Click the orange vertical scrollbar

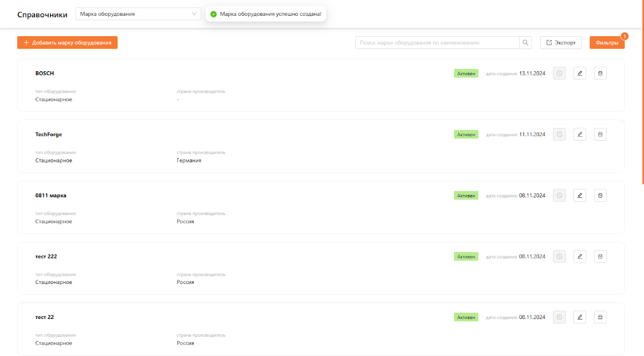(x=643, y=93)
